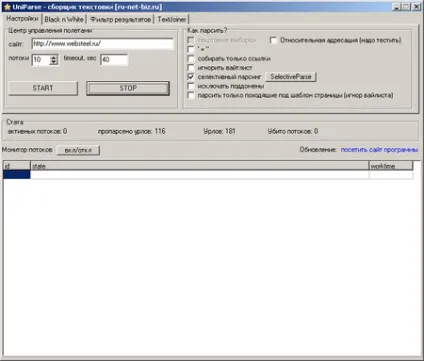This screenshot has height=361, width=424.
Task: Select the first highlighted id cell
Action: pos(17,174)
